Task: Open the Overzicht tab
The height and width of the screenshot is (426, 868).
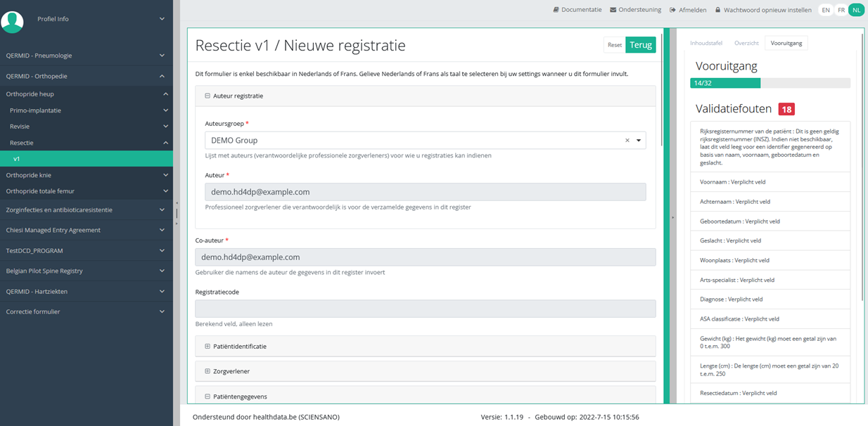Action: [746, 43]
